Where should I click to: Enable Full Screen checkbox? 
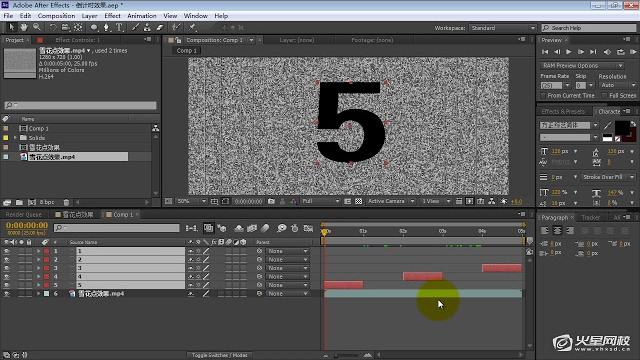click(604, 96)
